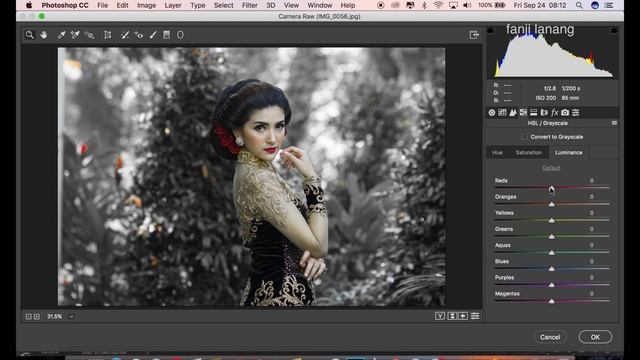This screenshot has height=360, width=640.
Task: Toggle shadow clipping warning in histogram
Action: [x=491, y=31]
